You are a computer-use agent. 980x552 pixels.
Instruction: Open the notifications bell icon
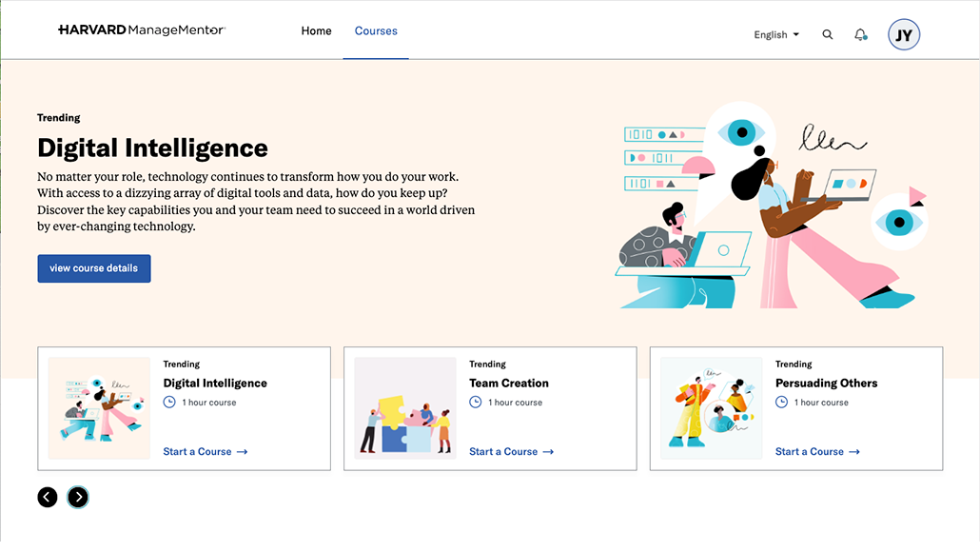pos(861,35)
